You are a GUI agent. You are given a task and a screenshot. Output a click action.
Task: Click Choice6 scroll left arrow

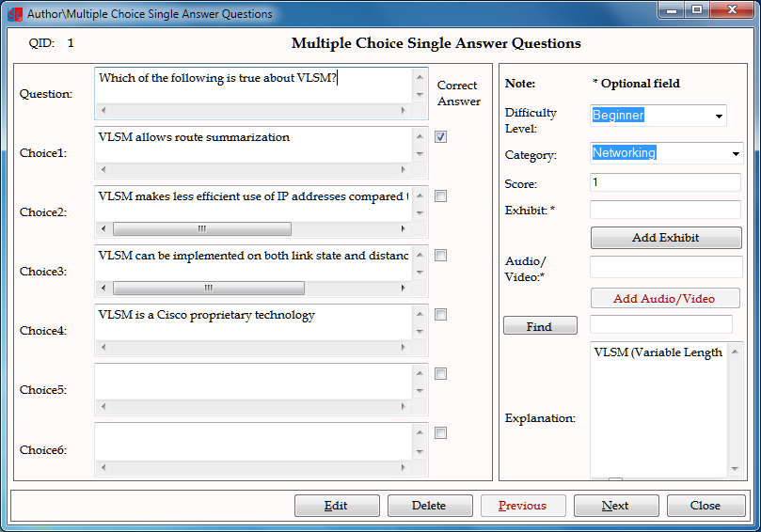pyautogui.click(x=103, y=467)
